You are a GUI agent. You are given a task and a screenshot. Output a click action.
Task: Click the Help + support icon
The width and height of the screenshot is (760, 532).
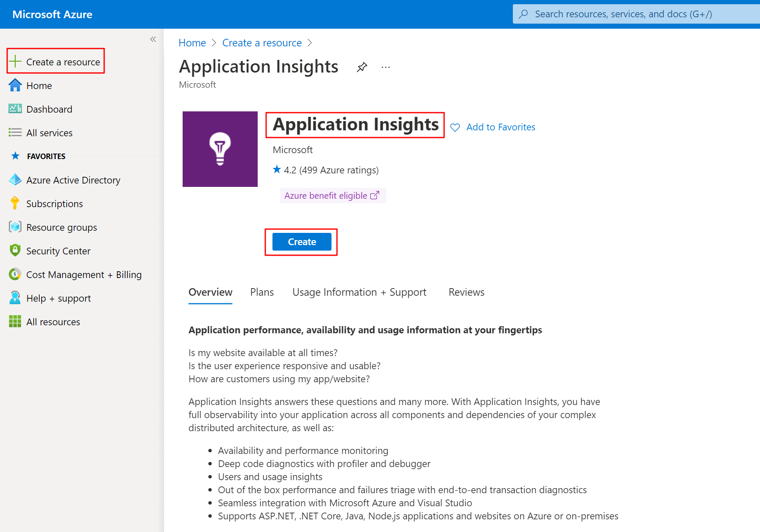coord(15,298)
